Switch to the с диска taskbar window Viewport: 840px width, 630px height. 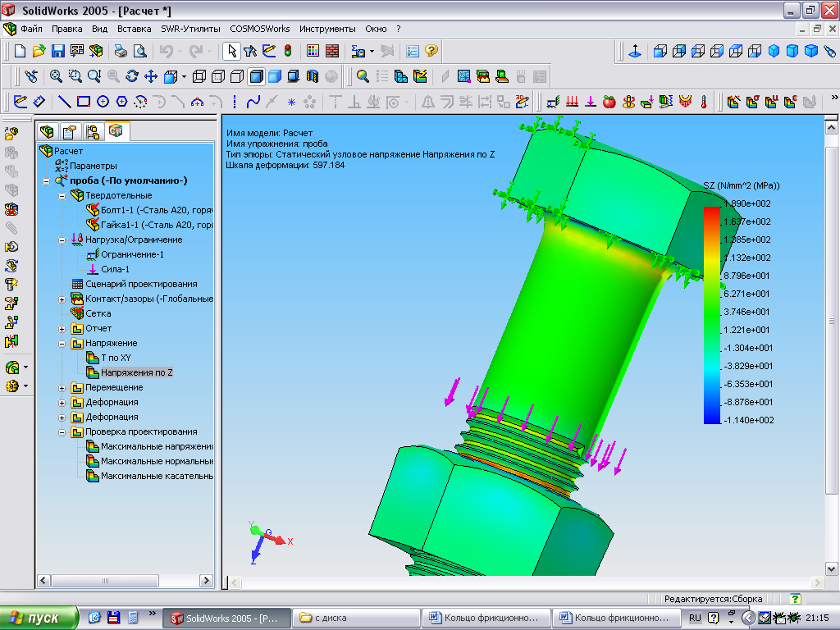tap(356, 618)
